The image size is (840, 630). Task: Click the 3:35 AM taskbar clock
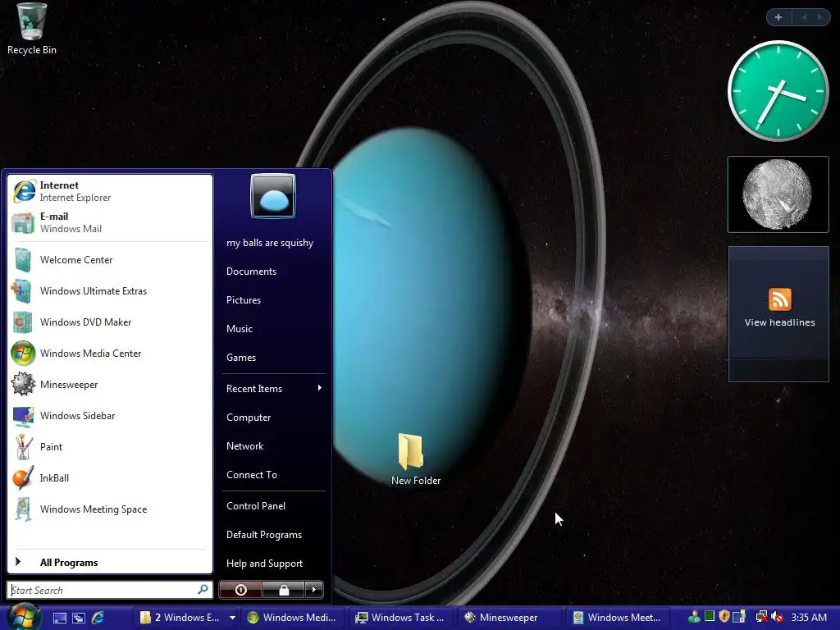tap(809, 618)
